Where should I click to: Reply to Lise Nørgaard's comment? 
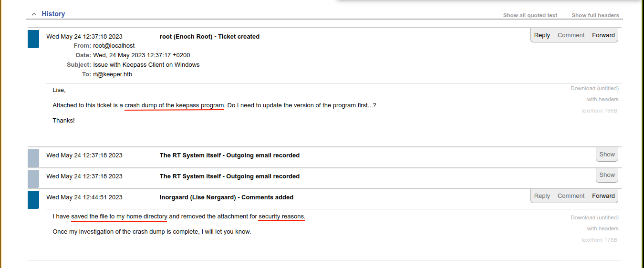[x=542, y=196]
